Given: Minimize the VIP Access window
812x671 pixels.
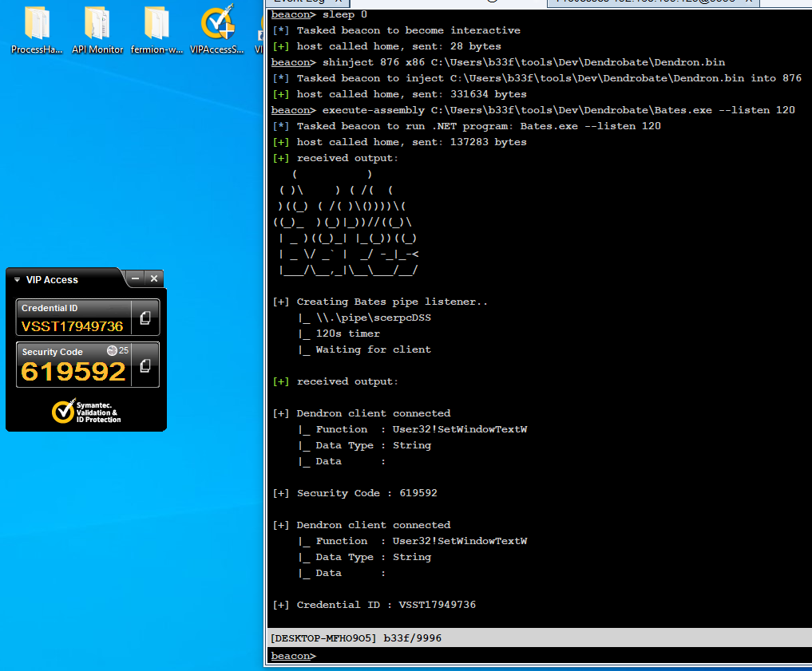Looking at the screenshot, I should 135,278.
